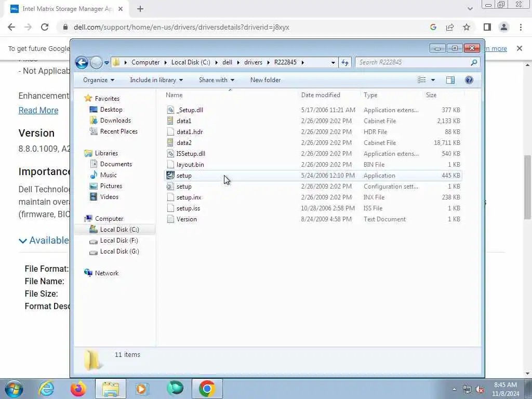Screen dimensions: 532x399
Task: Open the Include in library menu
Action: pyautogui.click(x=156, y=80)
